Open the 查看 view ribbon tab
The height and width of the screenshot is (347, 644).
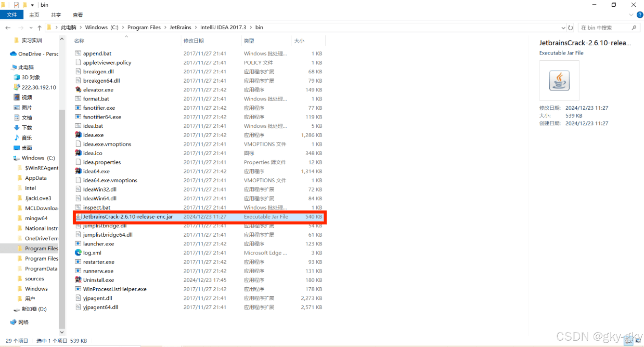coord(78,15)
